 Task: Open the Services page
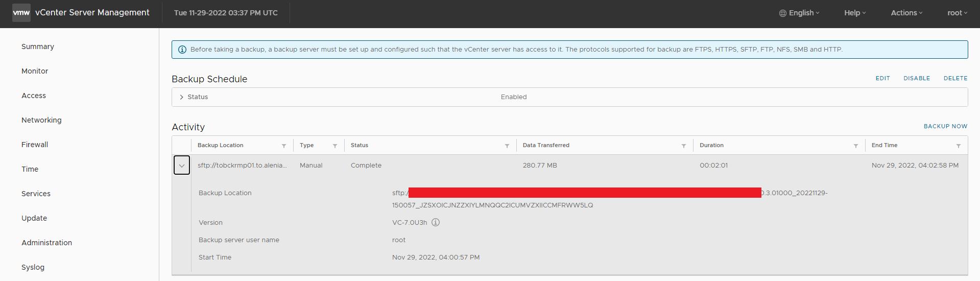pyautogui.click(x=36, y=194)
